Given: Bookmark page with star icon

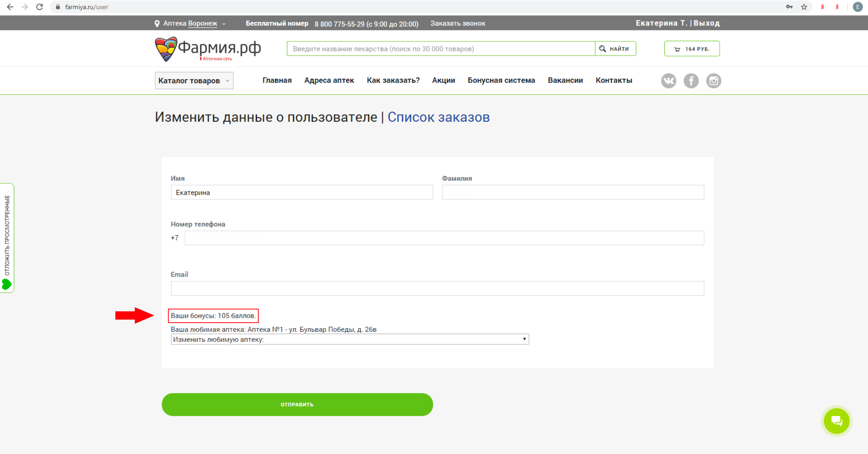Looking at the screenshot, I should 804,7.
